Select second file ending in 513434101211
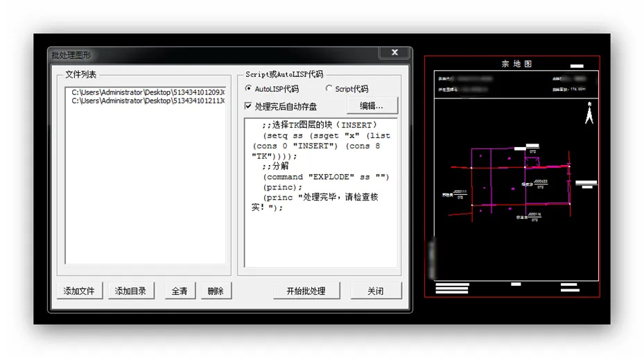Screen dimensions: 644x358 (148, 101)
